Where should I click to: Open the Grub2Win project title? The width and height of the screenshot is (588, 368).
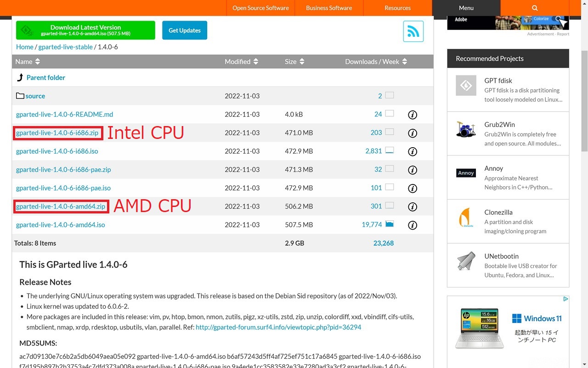pyautogui.click(x=499, y=125)
